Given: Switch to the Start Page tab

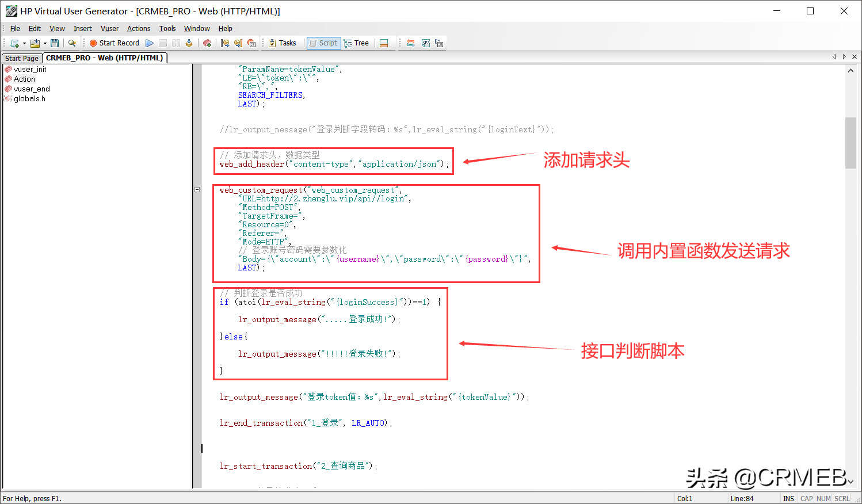Looking at the screenshot, I should [22, 58].
